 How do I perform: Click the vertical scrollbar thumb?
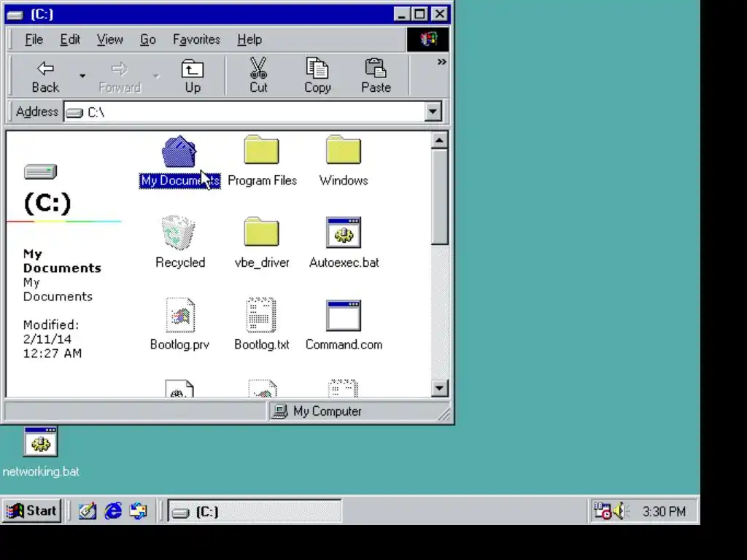(439, 197)
